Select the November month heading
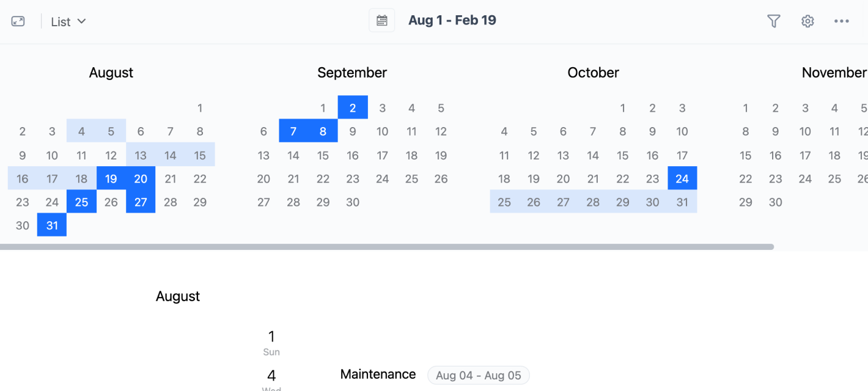Viewport: 868px width, 391px height. (x=834, y=73)
